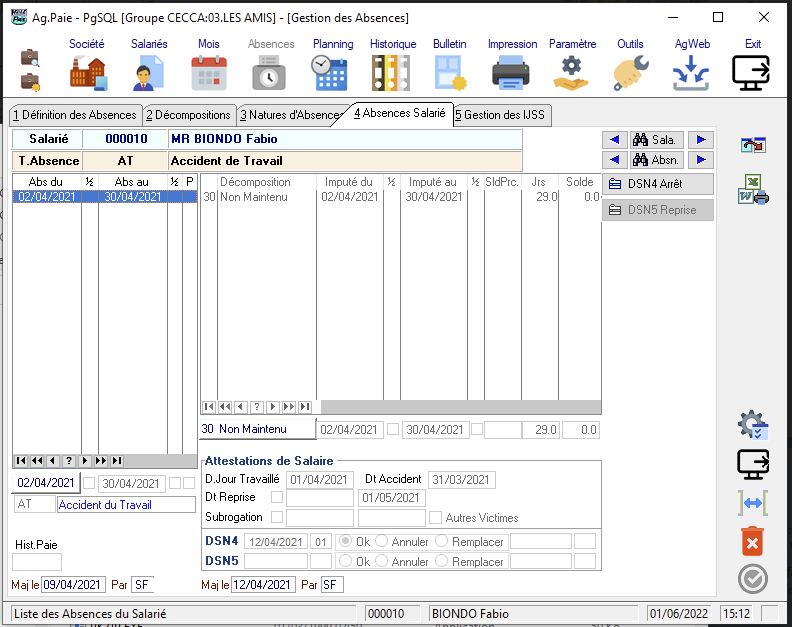Go to next salarié with right arrow
The height and width of the screenshot is (627, 792).
point(702,140)
